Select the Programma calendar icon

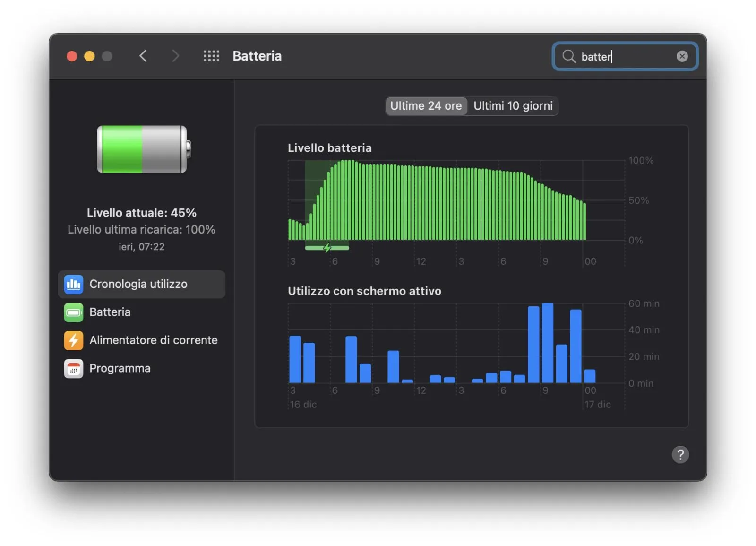[x=74, y=368]
